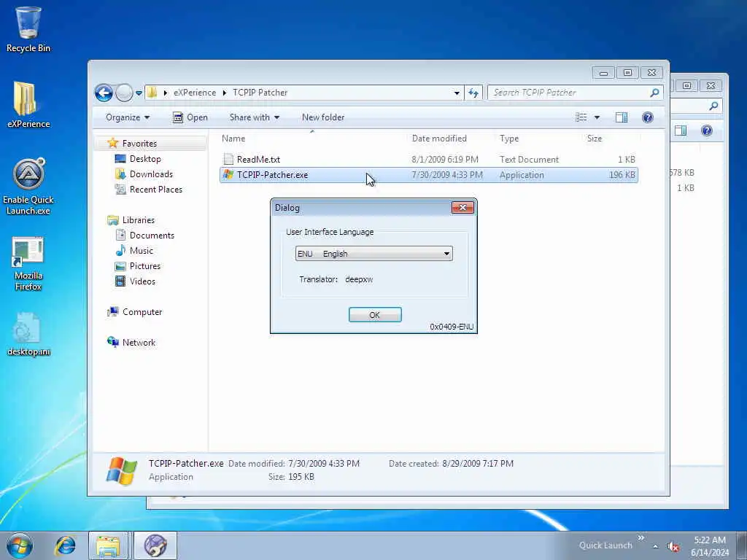
Task: Click OK in the Dialog window
Action: point(375,315)
